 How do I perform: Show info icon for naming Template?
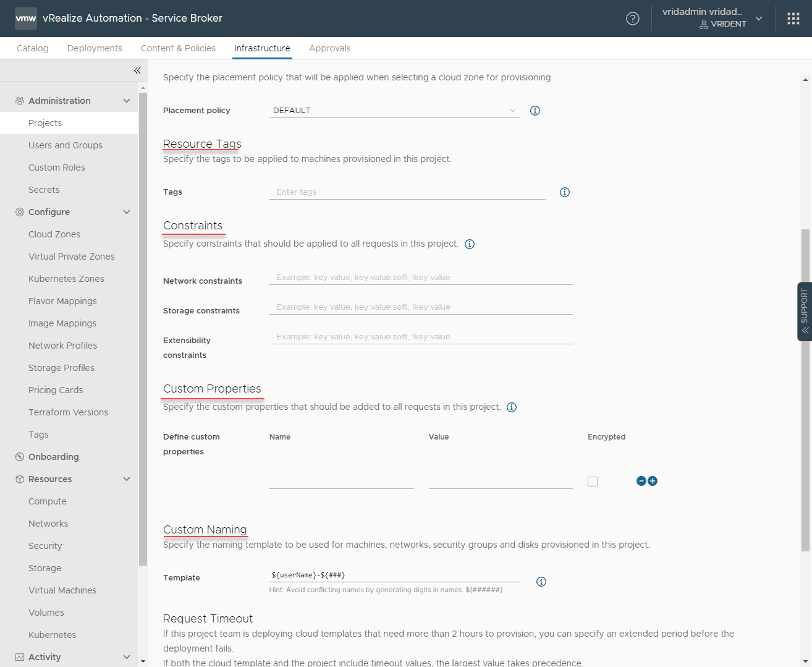[x=541, y=582]
